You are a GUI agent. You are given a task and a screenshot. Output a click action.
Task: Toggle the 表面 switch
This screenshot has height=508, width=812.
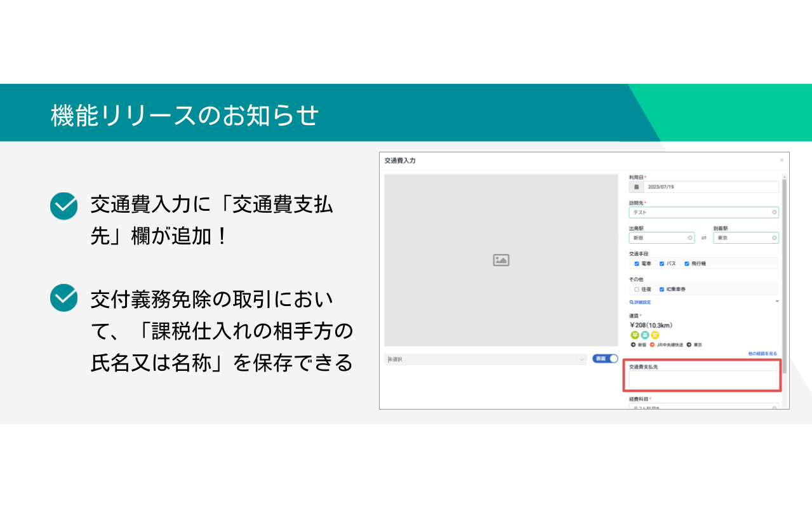605,359
